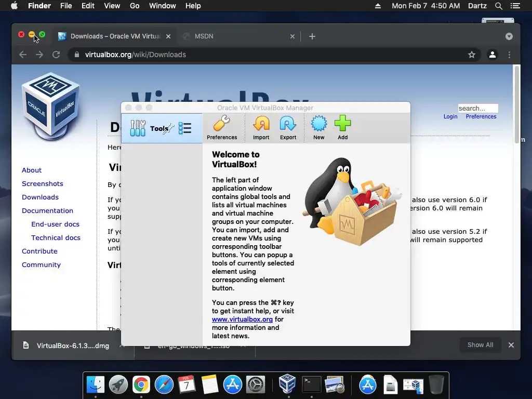Open Preferences in the VirtualBox Manager toolbar
532x399 pixels.
(x=222, y=128)
